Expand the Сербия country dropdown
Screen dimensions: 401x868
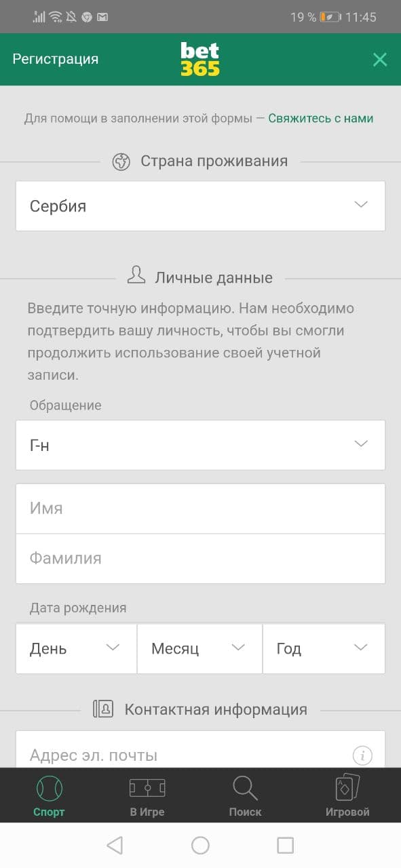[x=200, y=205]
